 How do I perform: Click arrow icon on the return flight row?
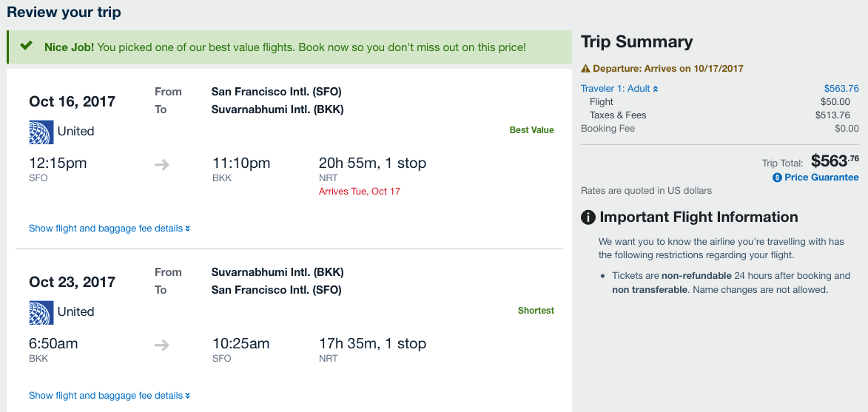[x=162, y=345]
